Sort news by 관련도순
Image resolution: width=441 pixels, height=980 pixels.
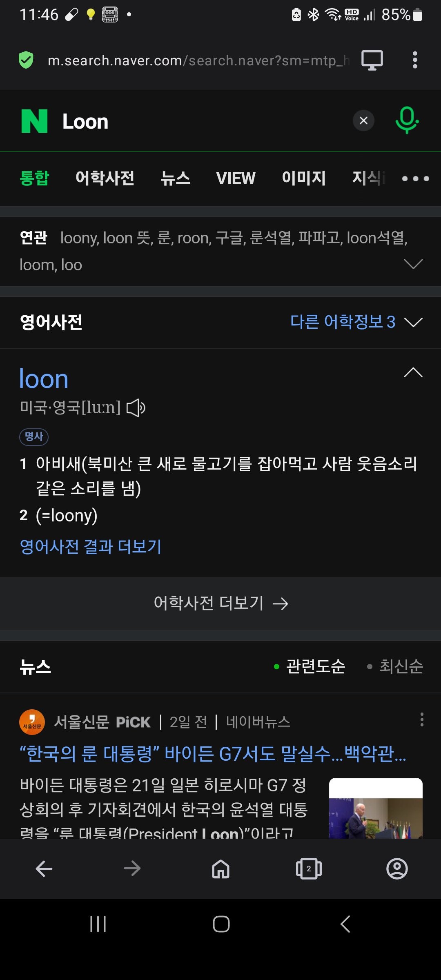tap(310, 666)
